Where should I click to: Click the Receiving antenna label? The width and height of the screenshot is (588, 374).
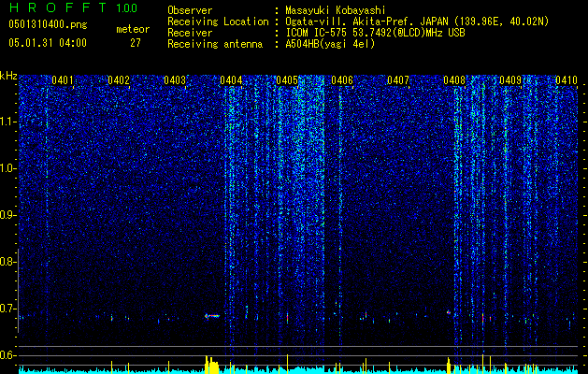(215, 44)
